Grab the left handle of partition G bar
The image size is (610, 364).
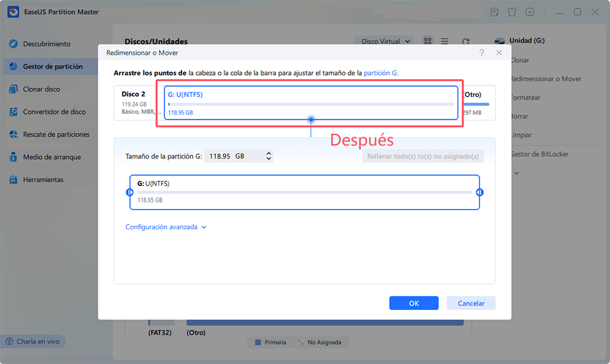click(130, 192)
